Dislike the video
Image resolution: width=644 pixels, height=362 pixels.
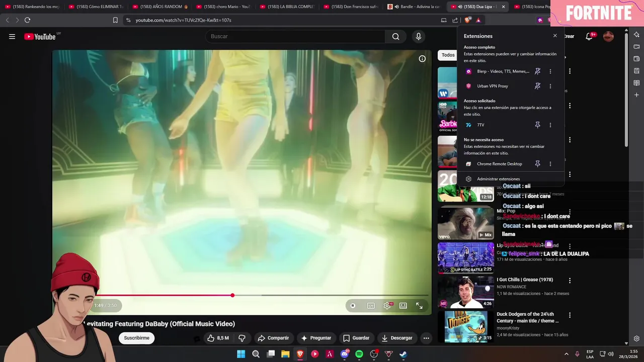point(242,338)
